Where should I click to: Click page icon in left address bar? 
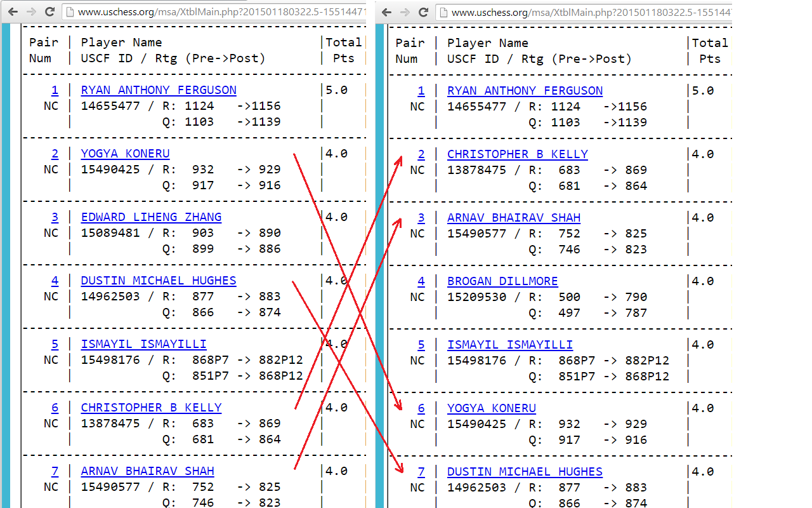[71, 11]
